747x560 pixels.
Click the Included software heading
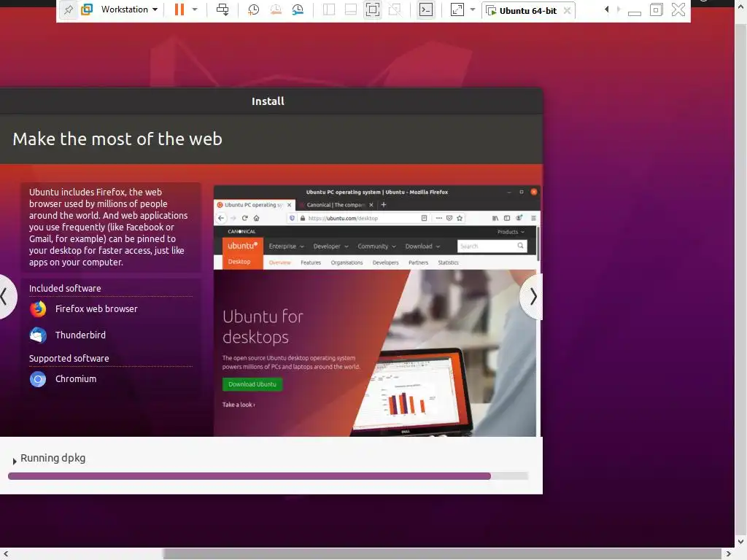tap(65, 288)
